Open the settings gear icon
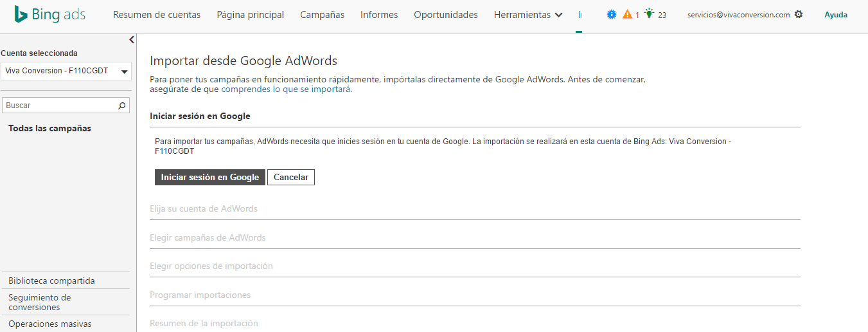Viewport: 868px width, 332px height. [x=799, y=14]
